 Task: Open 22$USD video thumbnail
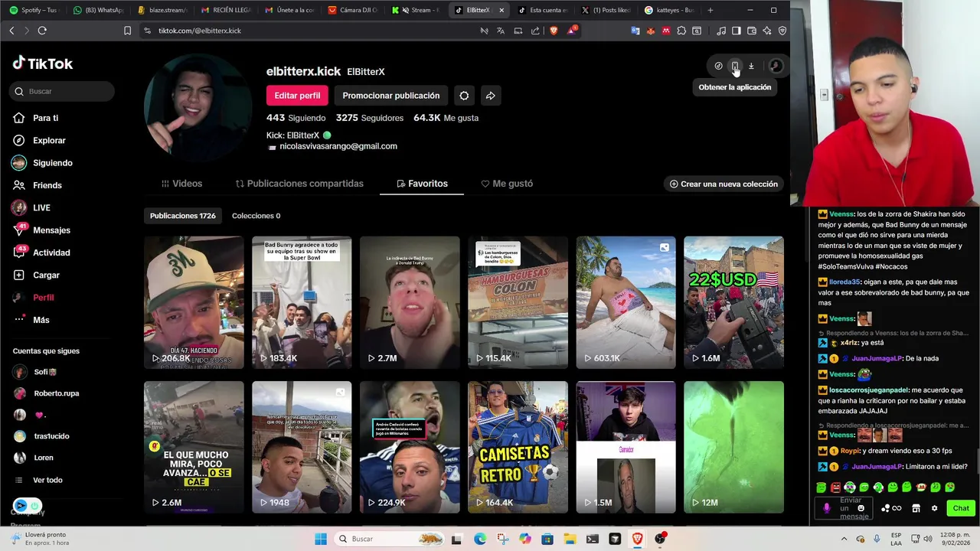(733, 302)
